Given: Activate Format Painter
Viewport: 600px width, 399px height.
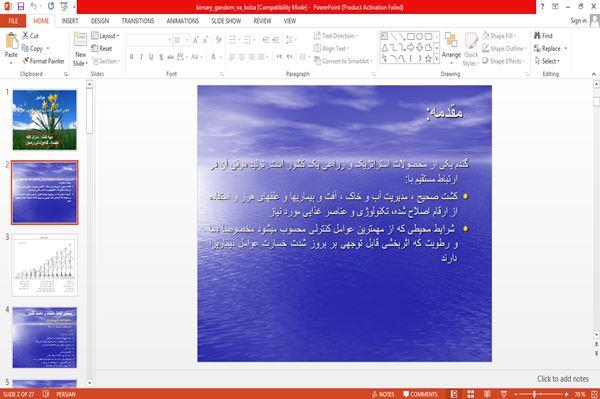Looking at the screenshot, I should pos(44,61).
